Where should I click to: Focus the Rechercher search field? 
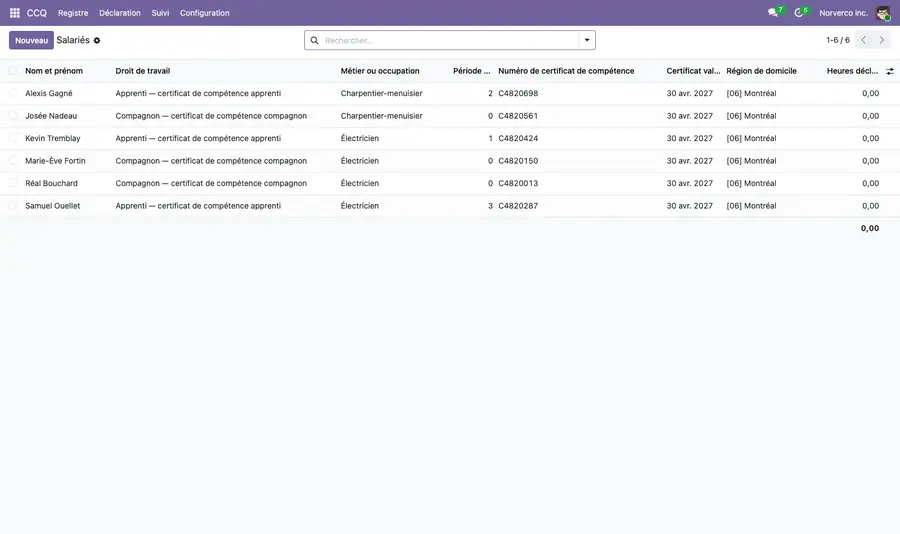pyautogui.click(x=451, y=40)
